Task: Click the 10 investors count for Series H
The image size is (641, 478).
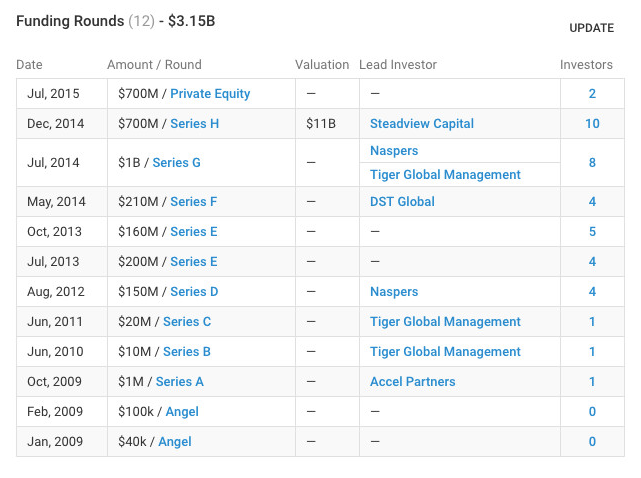Action: tap(592, 124)
